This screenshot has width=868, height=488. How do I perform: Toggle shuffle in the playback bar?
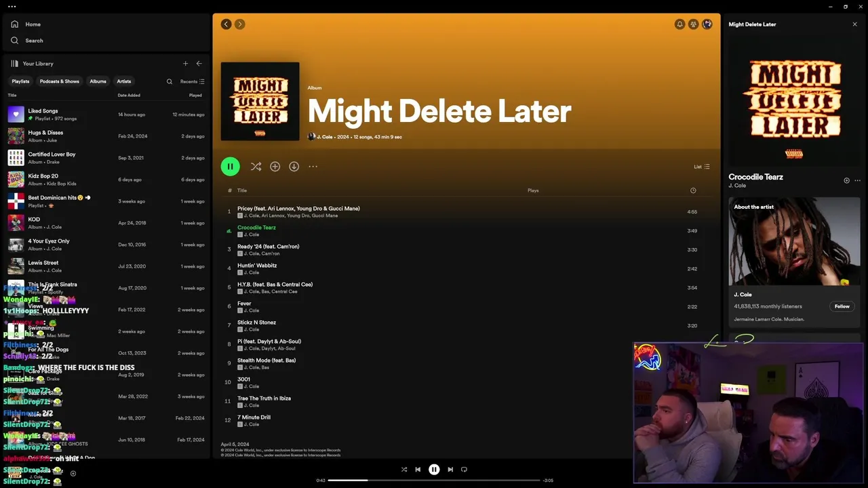404,469
